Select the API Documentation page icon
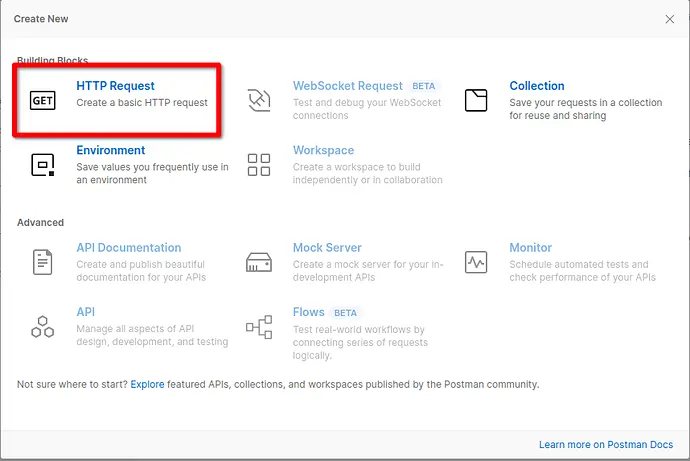 (43, 262)
